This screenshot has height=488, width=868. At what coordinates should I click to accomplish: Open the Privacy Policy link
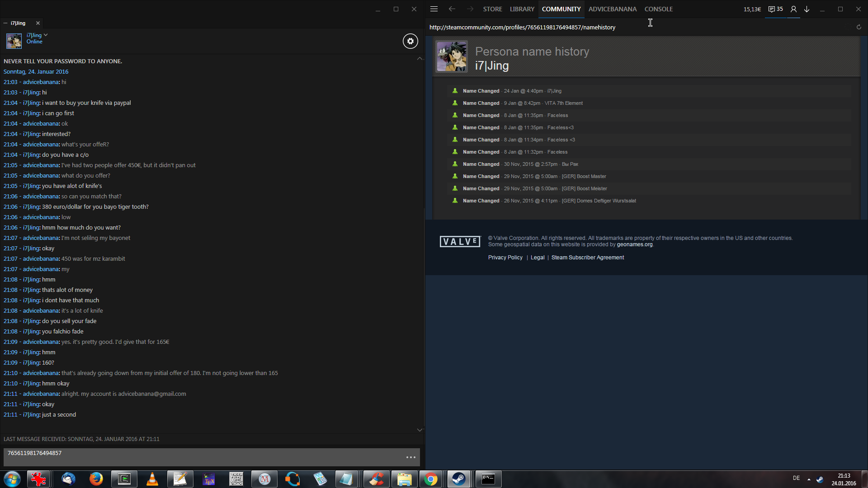coord(505,258)
